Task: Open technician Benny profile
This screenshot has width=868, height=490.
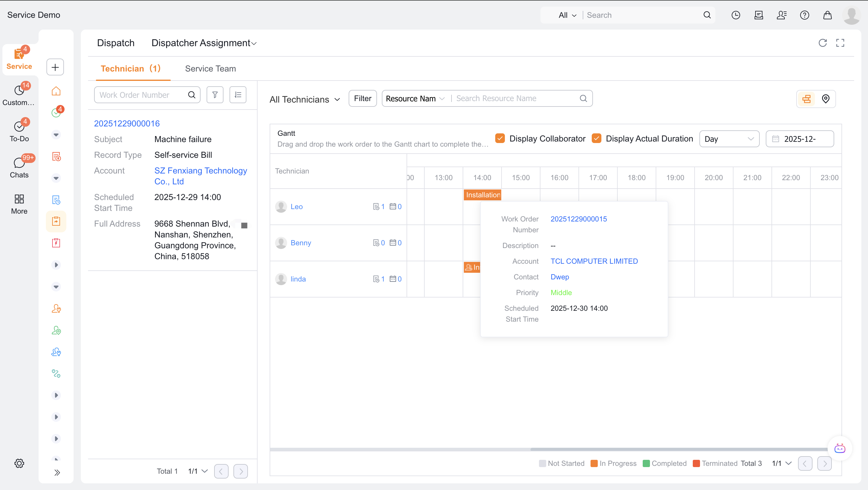Action: click(x=301, y=243)
